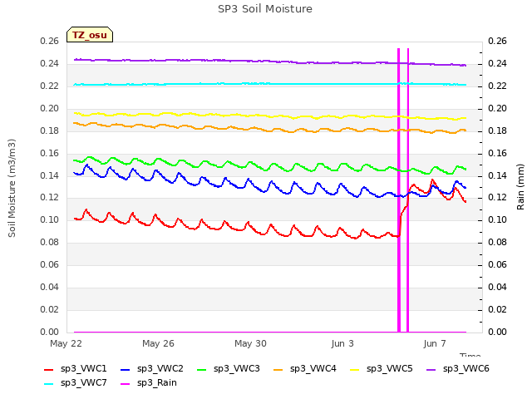Image resolution: width=532 pixels, height=399 pixels.
Task: Click the sp3_VWC6 purple legend swatch
Action: tap(431, 369)
